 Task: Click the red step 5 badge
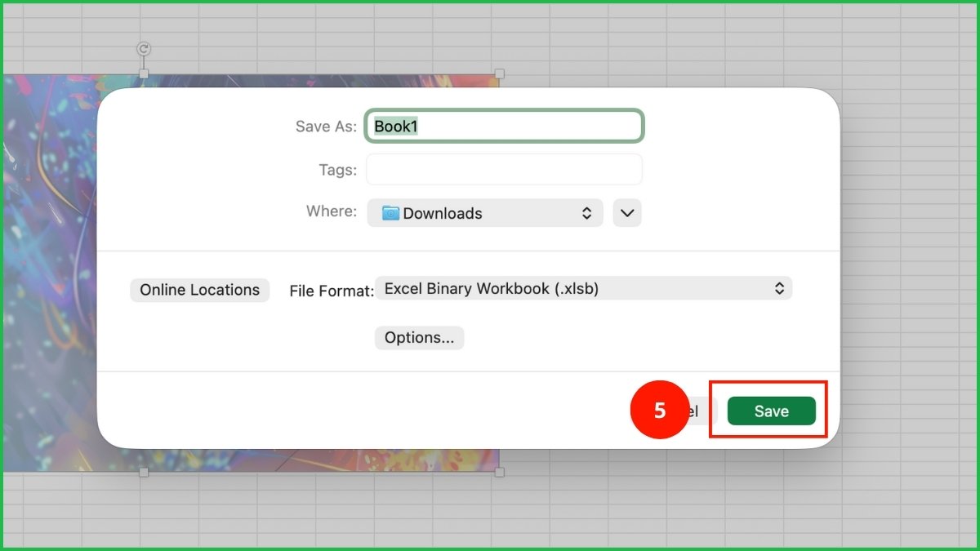(658, 411)
